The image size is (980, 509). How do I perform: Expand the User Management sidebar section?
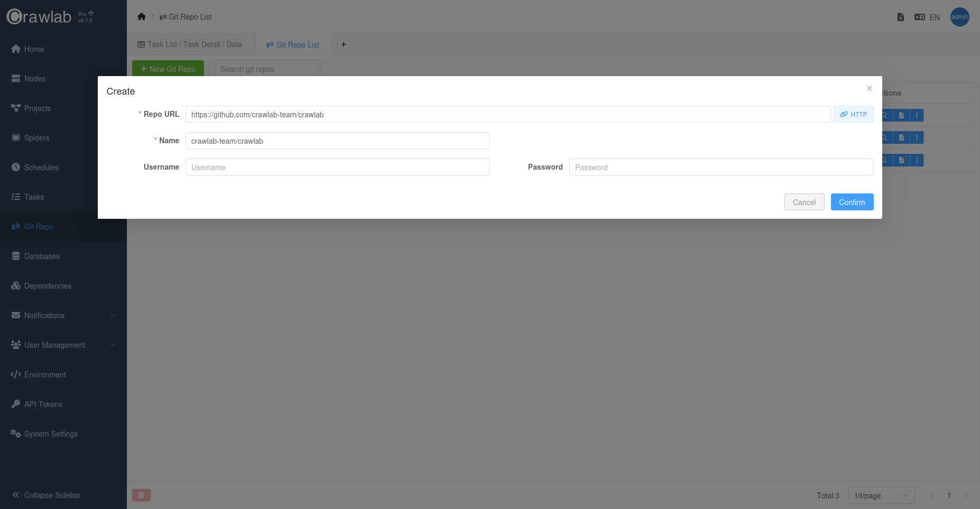(x=54, y=345)
